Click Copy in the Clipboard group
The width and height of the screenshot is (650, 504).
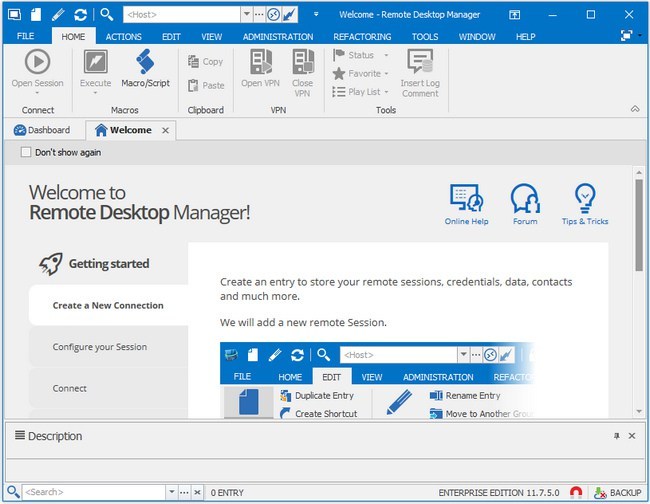tap(206, 62)
